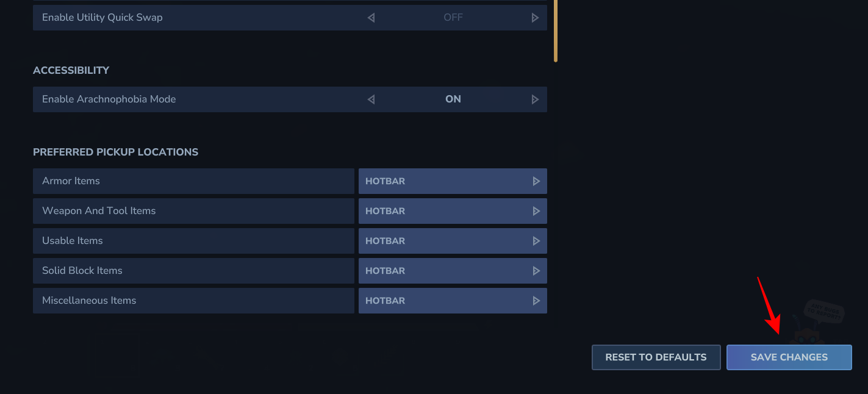
Task: Save changes to the settings
Action: [x=789, y=357]
